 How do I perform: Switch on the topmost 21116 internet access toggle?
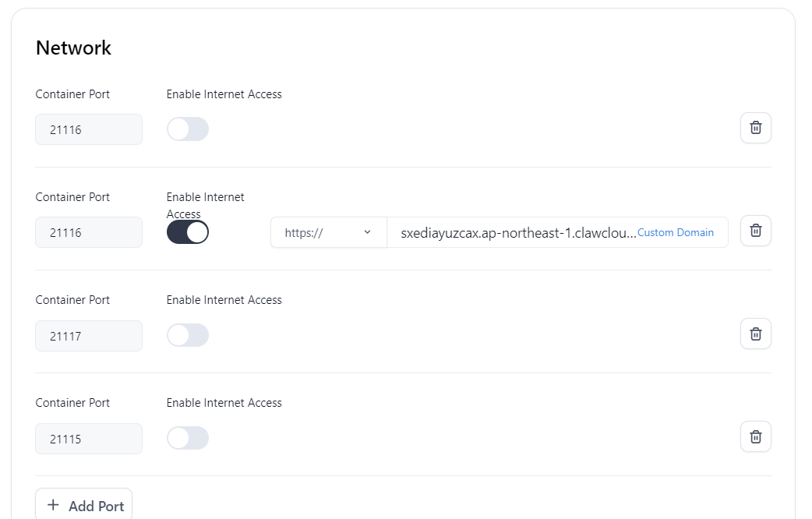[188, 129]
